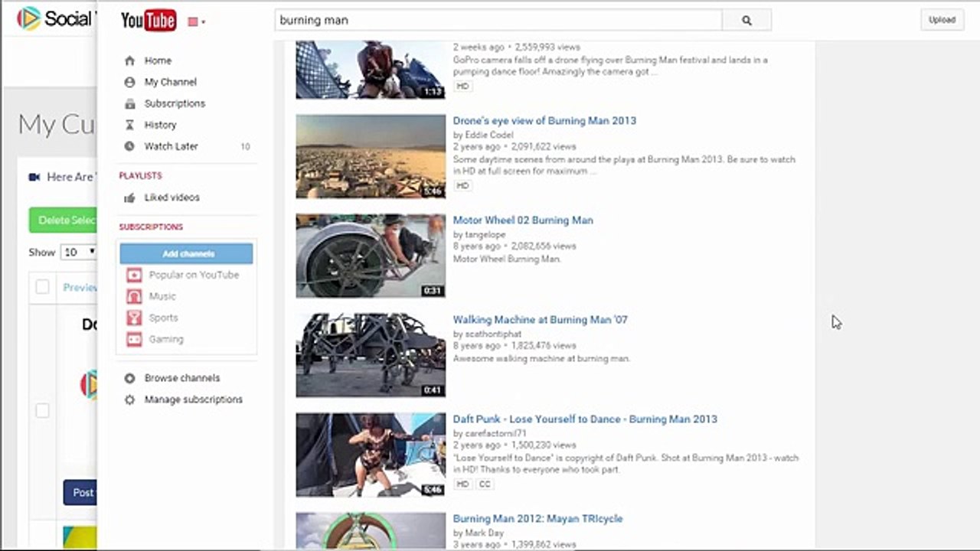Open Popular on YouTube channel
The width and height of the screenshot is (980, 551).
[x=194, y=275]
